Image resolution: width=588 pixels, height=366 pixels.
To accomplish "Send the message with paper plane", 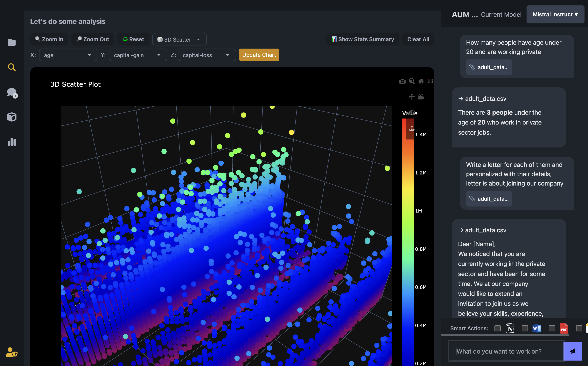I will (x=572, y=351).
